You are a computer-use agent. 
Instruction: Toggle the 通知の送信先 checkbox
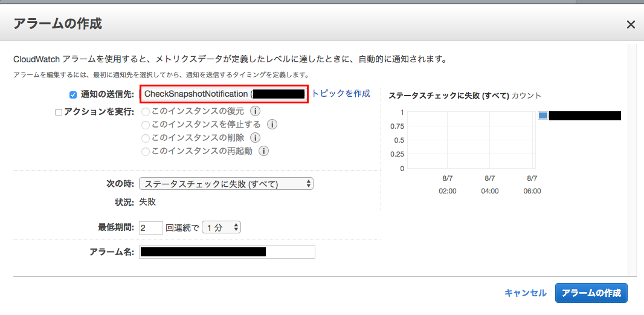pyautogui.click(x=73, y=95)
